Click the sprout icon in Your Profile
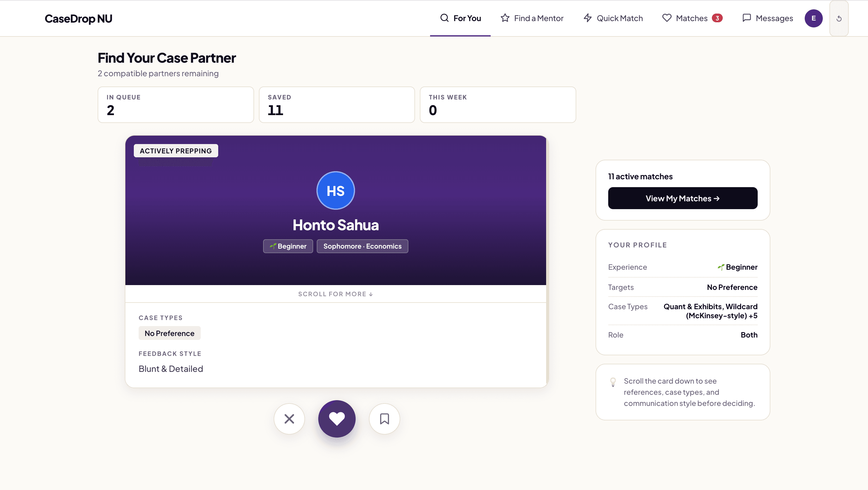This screenshot has width=868, height=490. coord(721,267)
